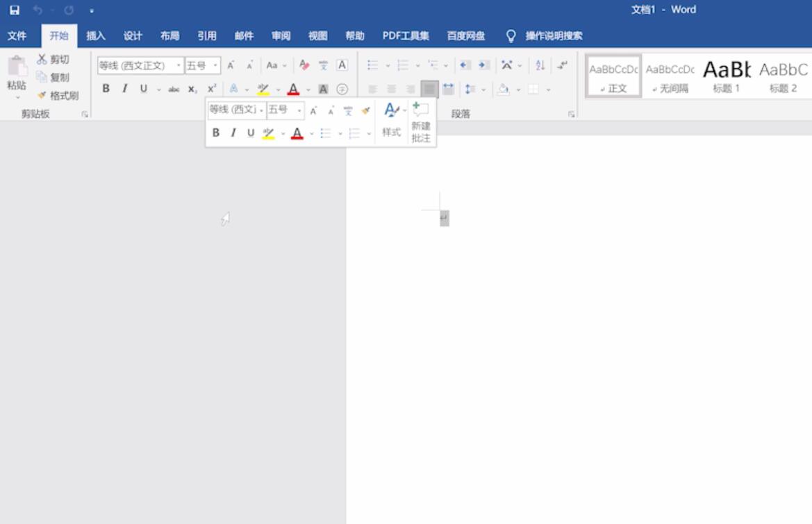Click ribbon increase font size icon
The height and width of the screenshot is (524, 812).
[231, 65]
